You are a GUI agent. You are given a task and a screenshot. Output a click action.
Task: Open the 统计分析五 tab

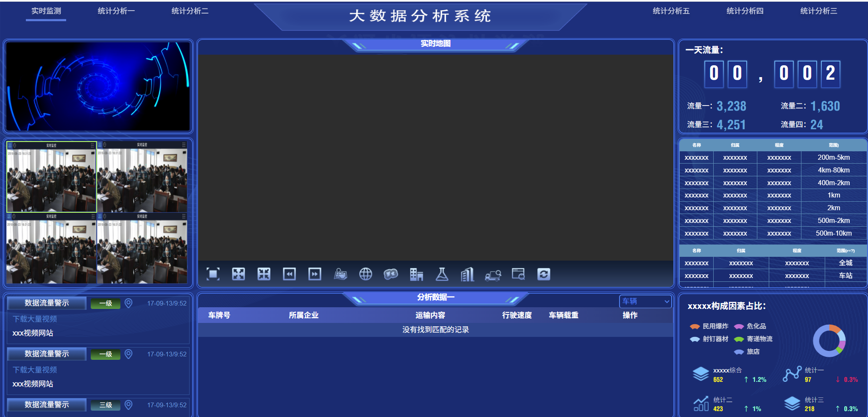tap(671, 11)
